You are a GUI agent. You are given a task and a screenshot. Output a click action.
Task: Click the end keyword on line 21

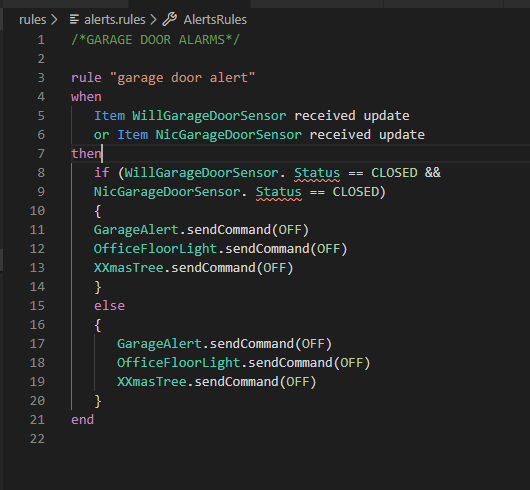pos(82,420)
